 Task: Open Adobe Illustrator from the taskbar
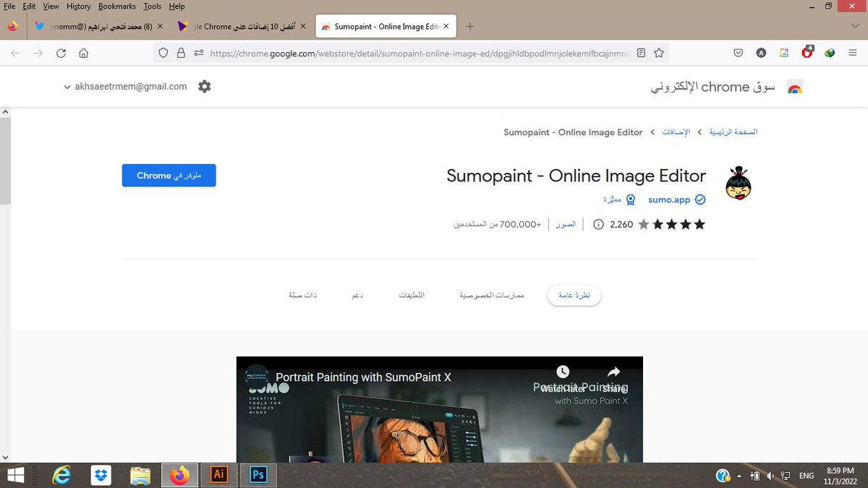coord(218,475)
